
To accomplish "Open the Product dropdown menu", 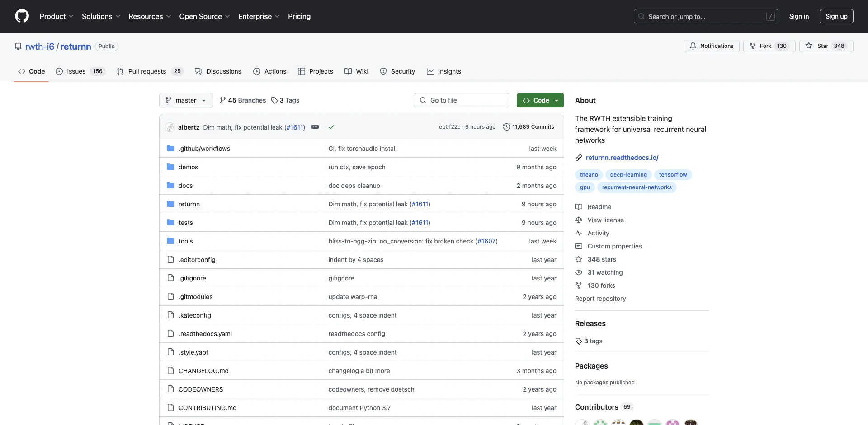I will [57, 16].
